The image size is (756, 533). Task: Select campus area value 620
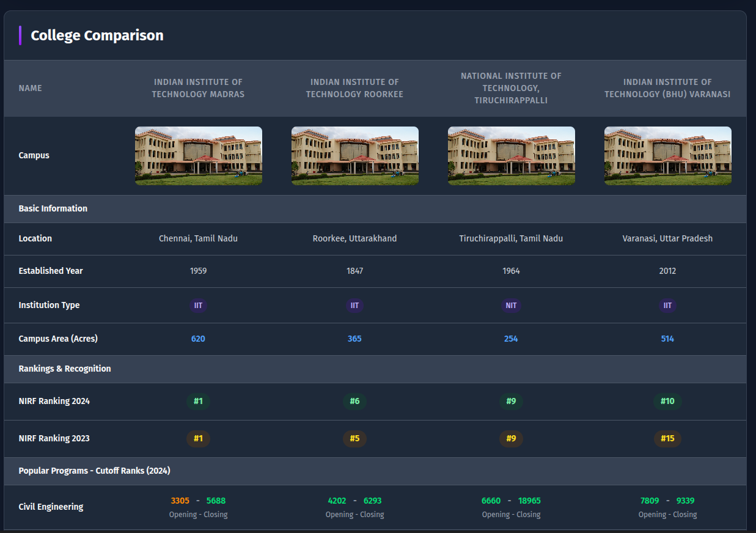click(198, 339)
